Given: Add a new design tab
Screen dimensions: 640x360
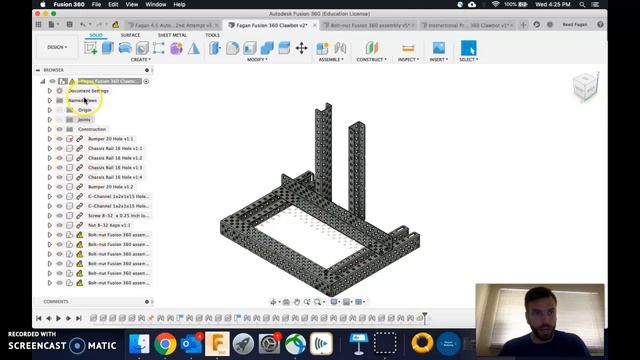Looking at the screenshot, I should click(523, 25).
